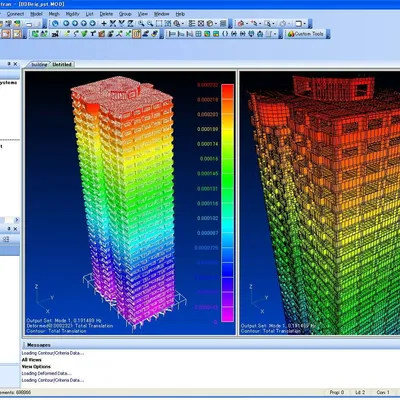This screenshot has height=400, width=400.
Task: Open dropdown arrow at end of postprocessing toolbar
Action: click(275, 34)
